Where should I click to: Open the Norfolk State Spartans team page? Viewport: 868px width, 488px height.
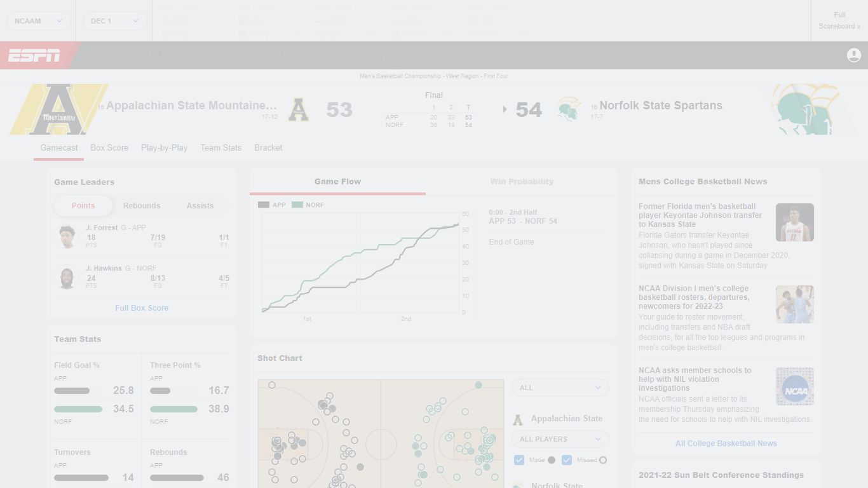click(661, 105)
